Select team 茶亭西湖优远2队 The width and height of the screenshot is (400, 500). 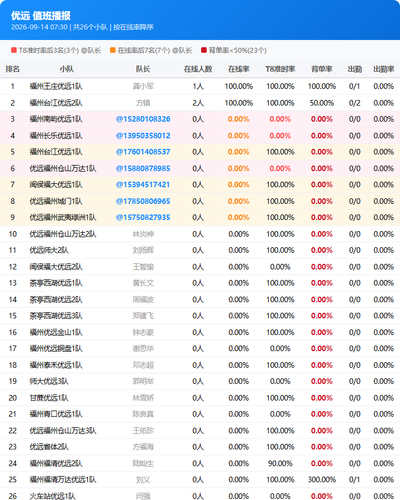(x=56, y=299)
